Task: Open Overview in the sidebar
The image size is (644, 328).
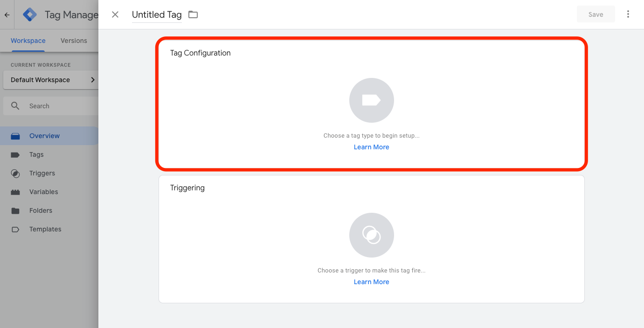Action: (x=49, y=136)
